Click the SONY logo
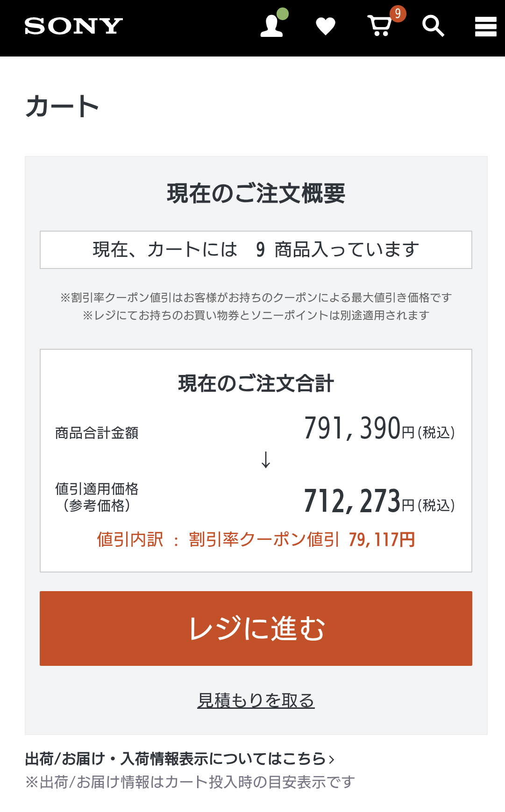 [x=73, y=27]
